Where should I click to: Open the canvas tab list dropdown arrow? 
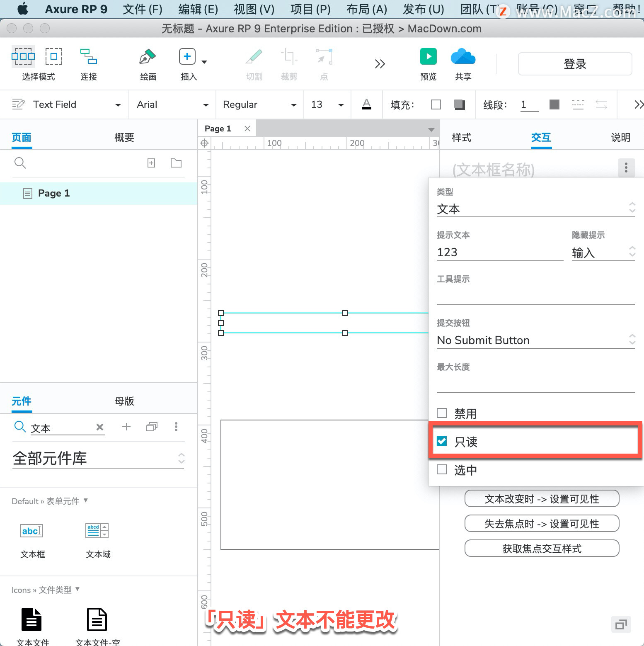tap(431, 129)
